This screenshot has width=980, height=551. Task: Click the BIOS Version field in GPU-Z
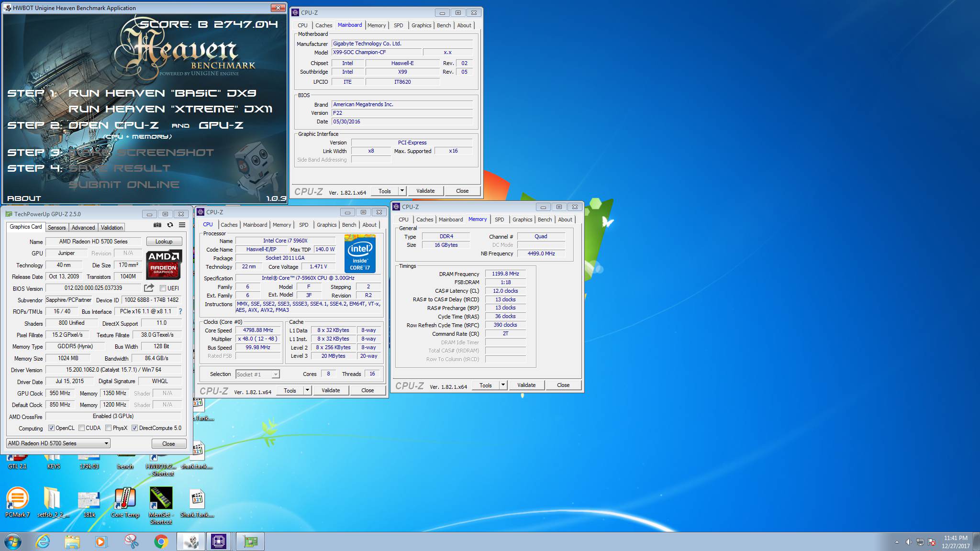pyautogui.click(x=94, y=288)
